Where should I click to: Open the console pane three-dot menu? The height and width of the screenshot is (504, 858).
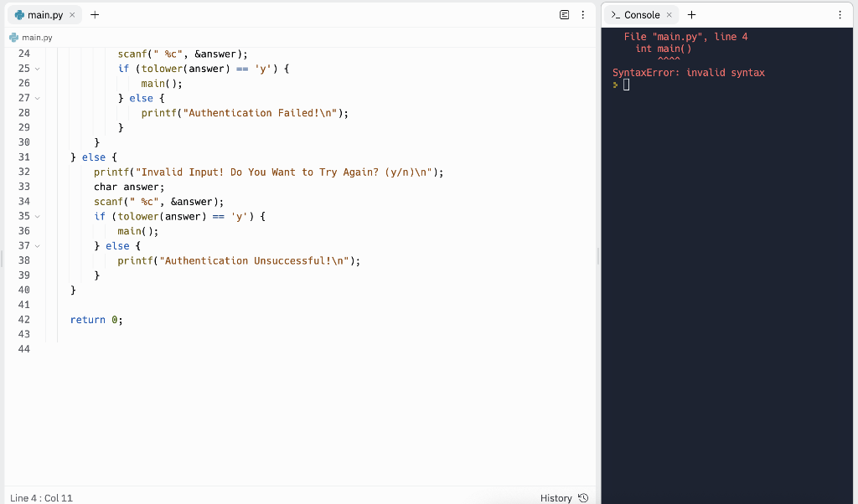click(840, 14)
